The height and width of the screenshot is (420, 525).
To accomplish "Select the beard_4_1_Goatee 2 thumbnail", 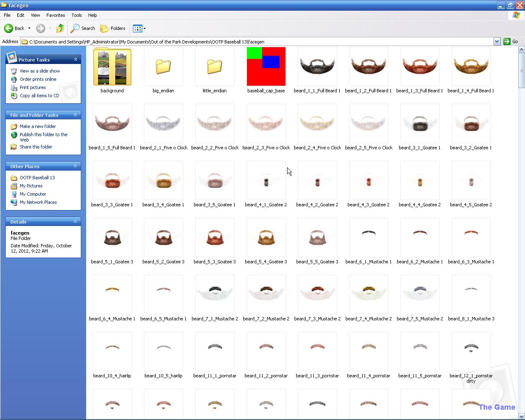I will pos(266,180).
